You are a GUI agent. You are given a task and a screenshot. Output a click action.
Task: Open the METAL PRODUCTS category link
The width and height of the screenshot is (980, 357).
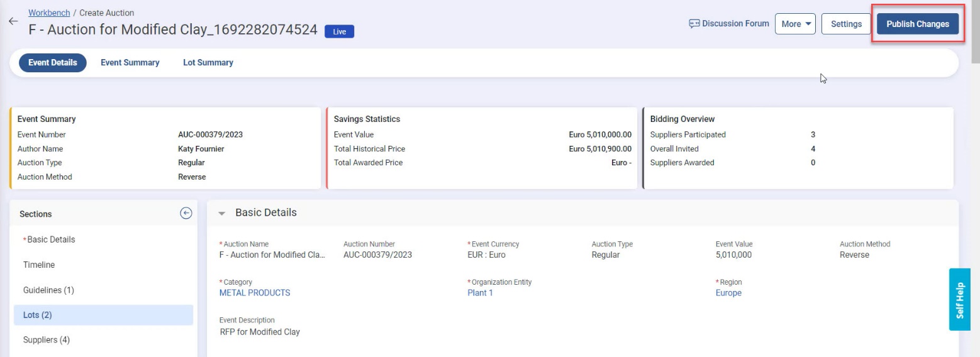pos(255,293)
